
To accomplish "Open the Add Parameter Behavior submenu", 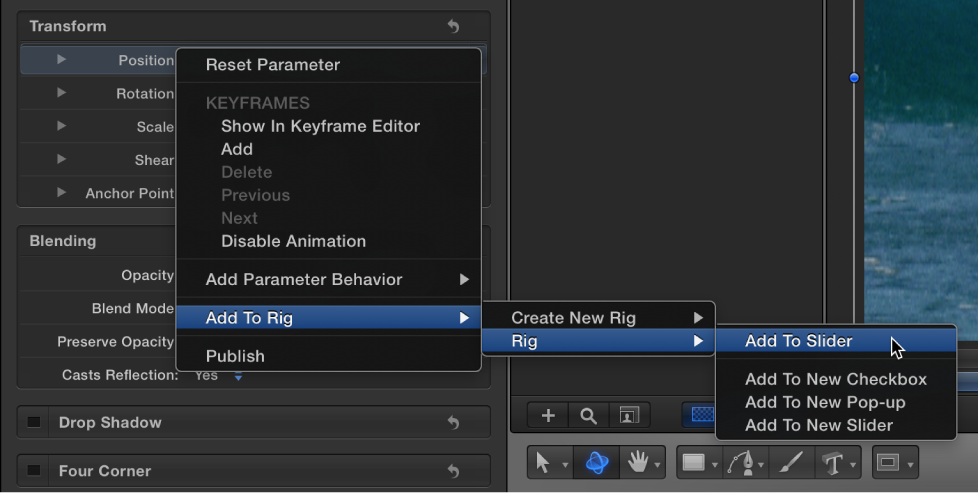I will [329, 280].
